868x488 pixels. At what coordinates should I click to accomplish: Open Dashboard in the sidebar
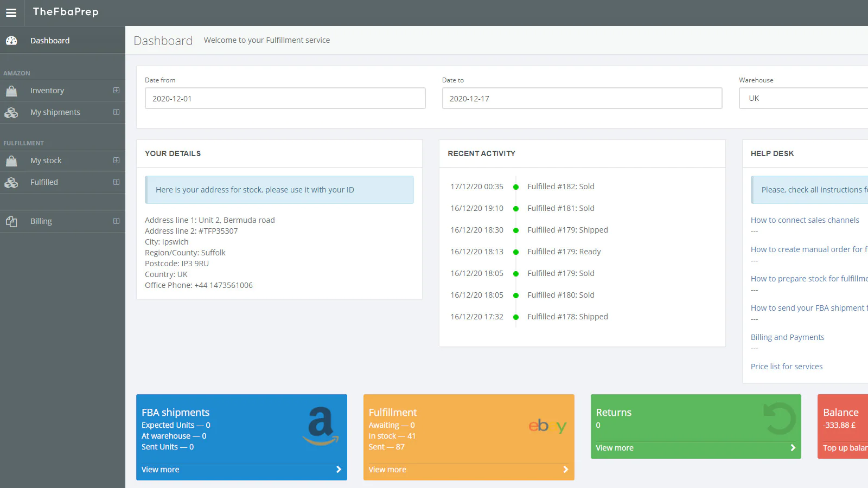[x=62, y=41]
